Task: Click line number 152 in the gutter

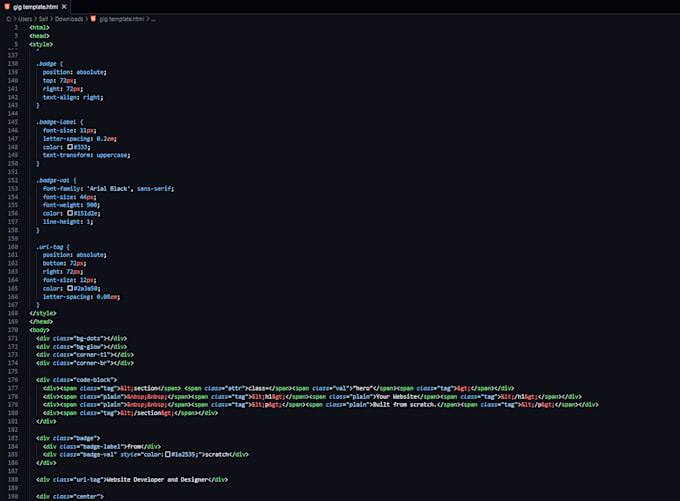Action: pyautogui.click(x=13, y=180)
